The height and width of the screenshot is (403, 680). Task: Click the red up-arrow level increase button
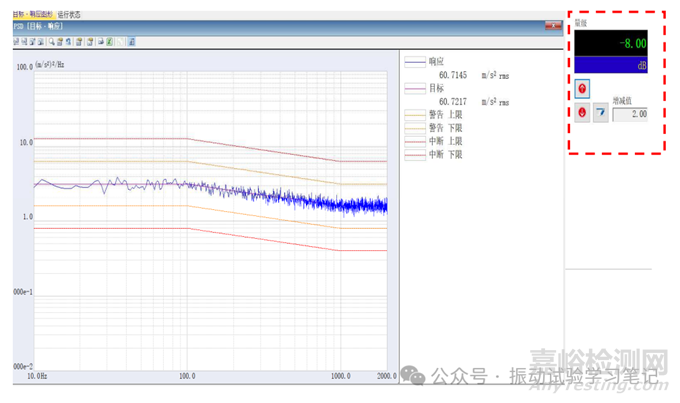(x=582, y=89)
